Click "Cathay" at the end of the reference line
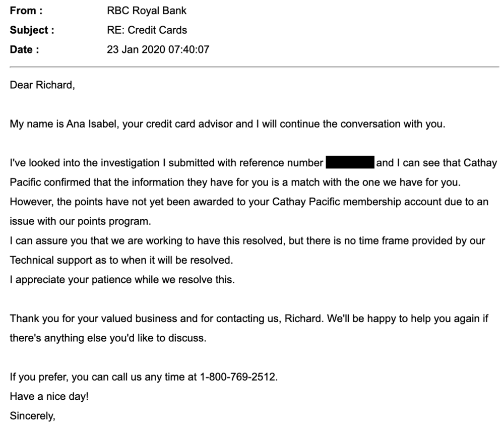The height and width of the screenshot is (430, 504). pos(480,163)
